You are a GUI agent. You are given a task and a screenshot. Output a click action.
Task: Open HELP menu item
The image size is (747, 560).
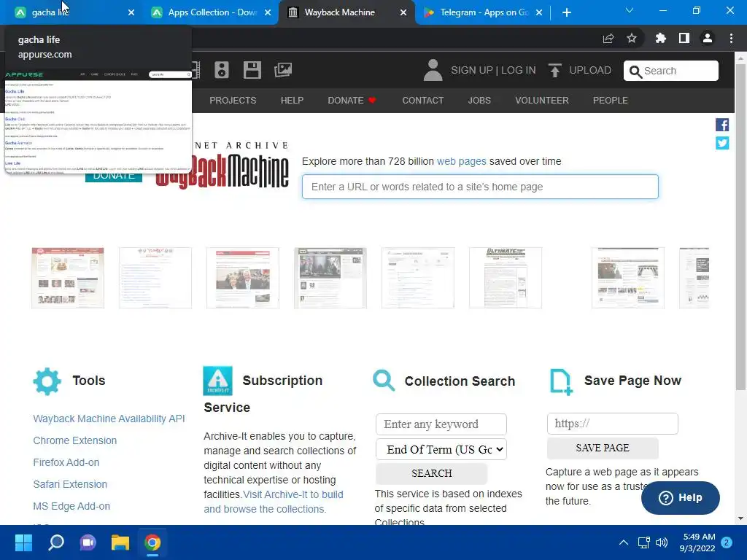(x=292, y=101)
